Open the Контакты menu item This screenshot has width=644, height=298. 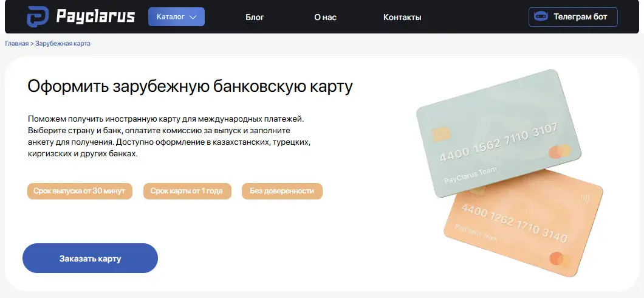402,17
